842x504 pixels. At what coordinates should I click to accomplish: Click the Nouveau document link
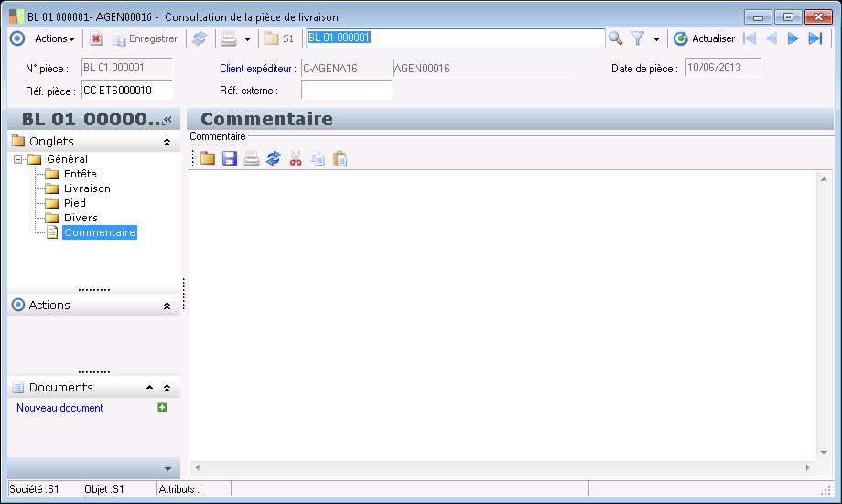[59, 408]
